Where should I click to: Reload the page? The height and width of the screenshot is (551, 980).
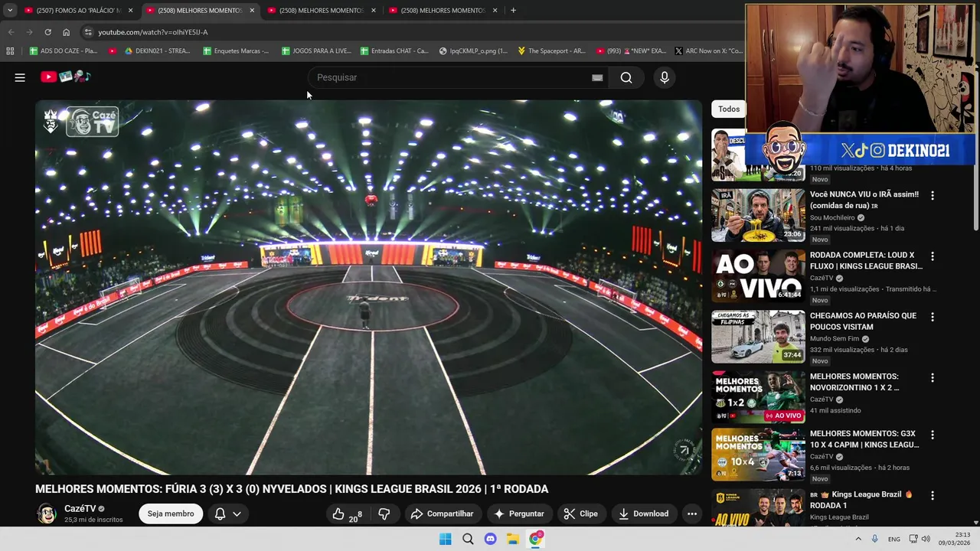tap(47, 32)
